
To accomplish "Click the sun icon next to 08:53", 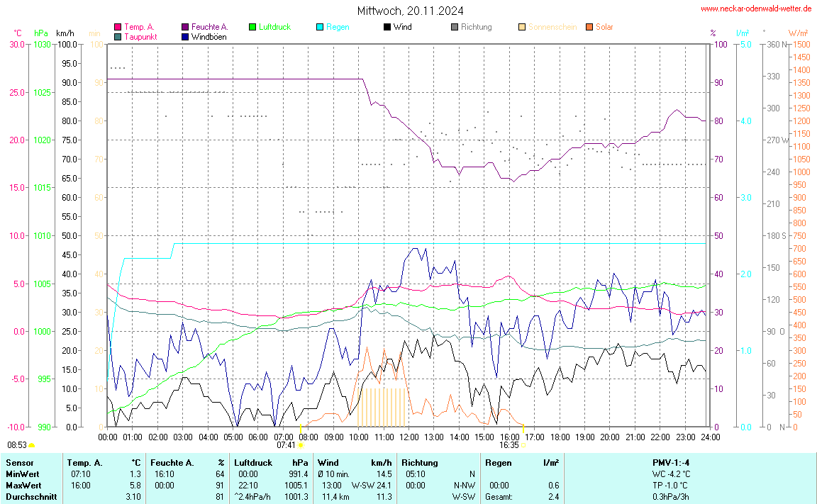I will [32, 445].
